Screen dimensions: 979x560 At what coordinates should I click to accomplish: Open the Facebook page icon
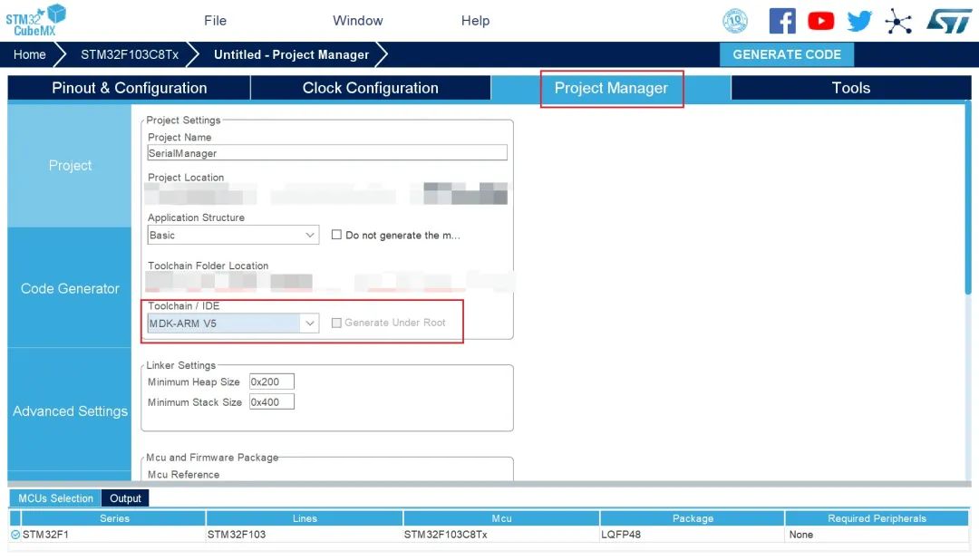pyautogui.click(x=782, y=21)
